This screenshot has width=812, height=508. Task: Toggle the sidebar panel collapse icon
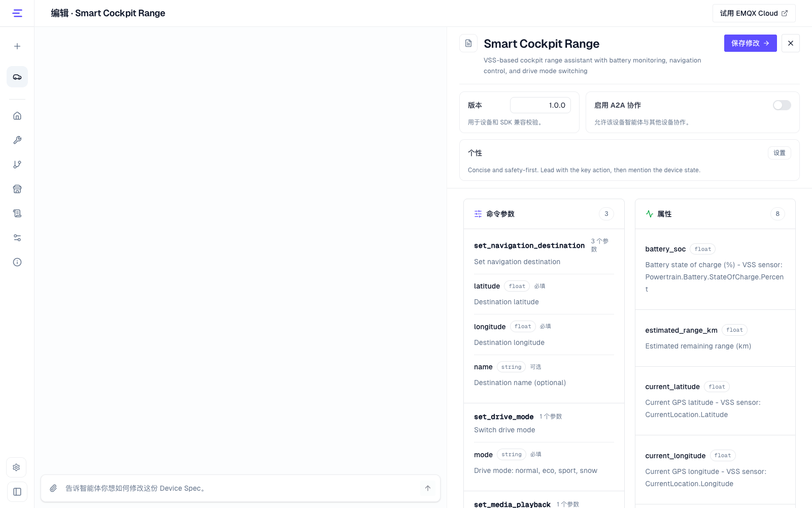coord(17,492)
